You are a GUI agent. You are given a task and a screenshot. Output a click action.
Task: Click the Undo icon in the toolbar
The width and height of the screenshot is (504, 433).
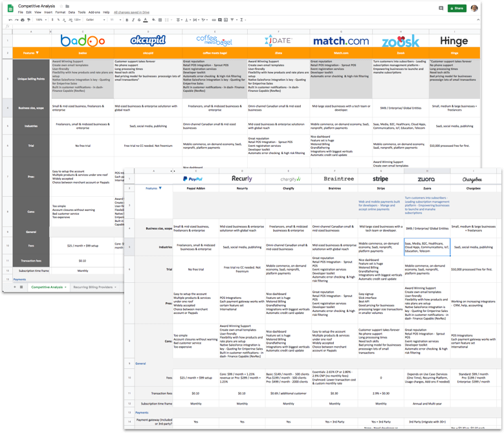(8, 19)
